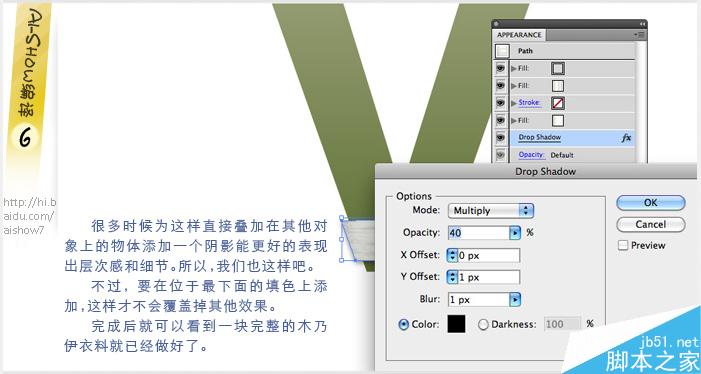
Task: Switch to the APPEARANCE tab
Action: click(x=519, y=35)
